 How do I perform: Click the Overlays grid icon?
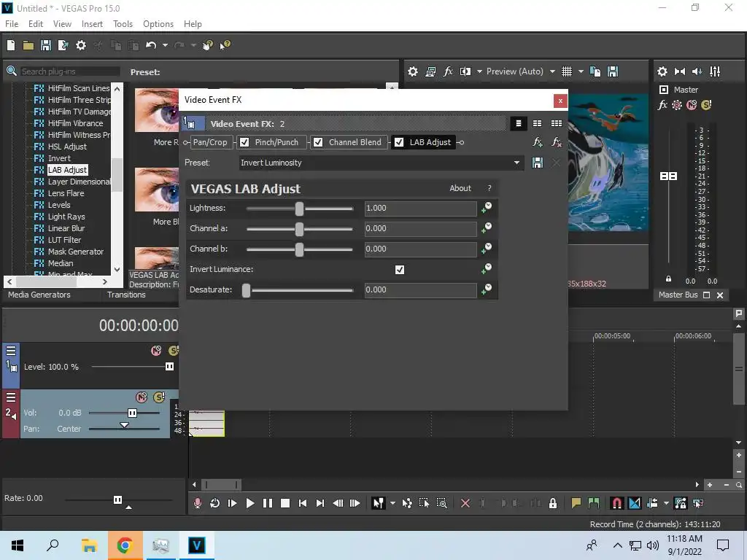566,71
